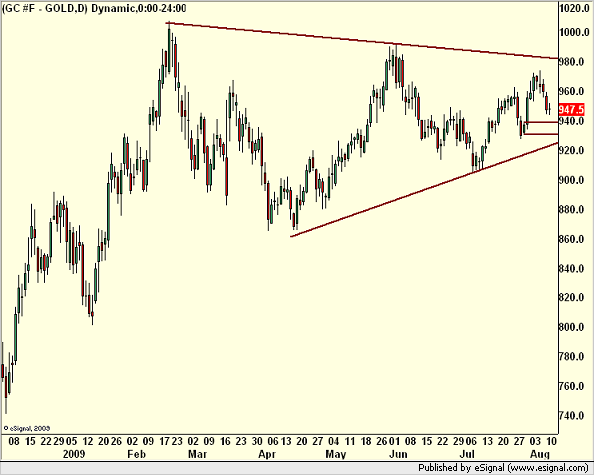Click the mid-January low candle near 805
The height and width of the screenshot is (475, 594).
[x=92, y=315]
